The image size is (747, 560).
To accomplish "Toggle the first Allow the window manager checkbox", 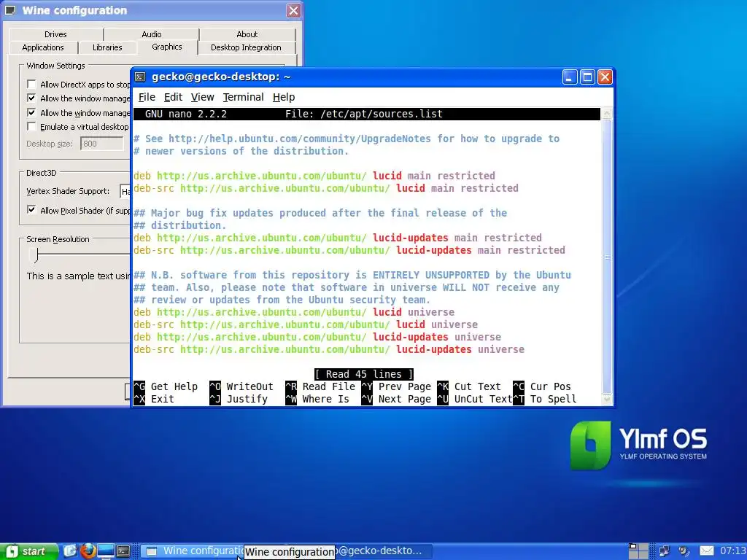I will click(31, 98).
